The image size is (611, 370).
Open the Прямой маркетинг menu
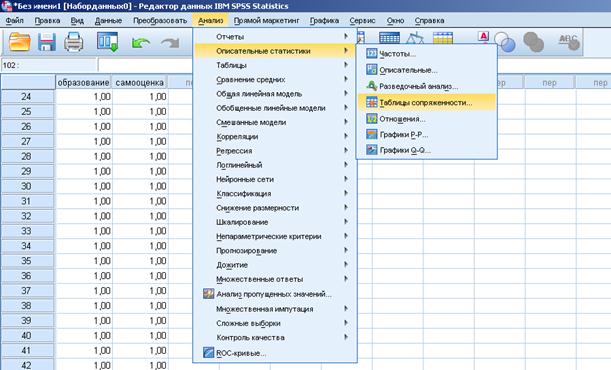(x=267, y=20)
